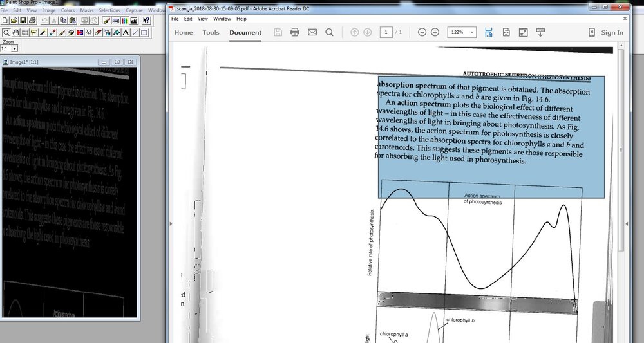Select the Eraser tool

98,32
